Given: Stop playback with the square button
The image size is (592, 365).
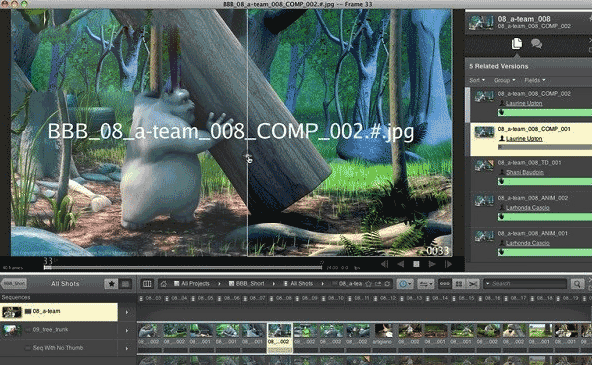Looking at the screenshot, I should point(416,264).
